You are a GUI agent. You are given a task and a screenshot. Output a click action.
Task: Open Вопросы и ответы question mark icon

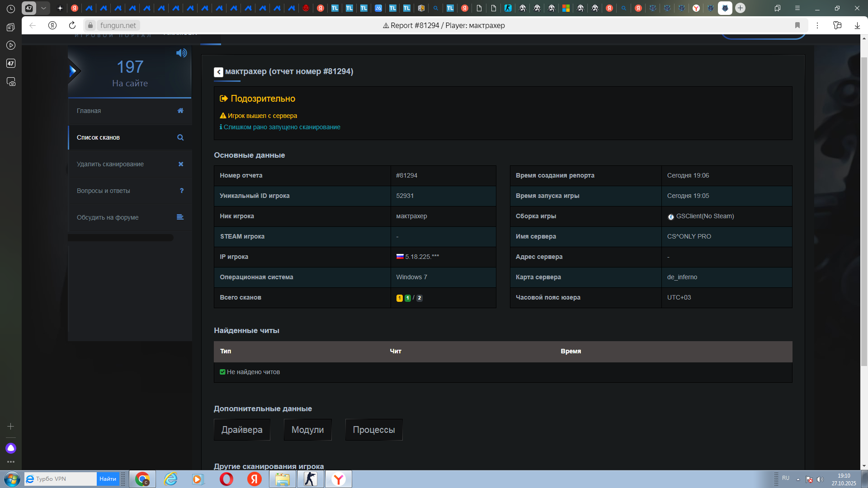coord(182,191)
